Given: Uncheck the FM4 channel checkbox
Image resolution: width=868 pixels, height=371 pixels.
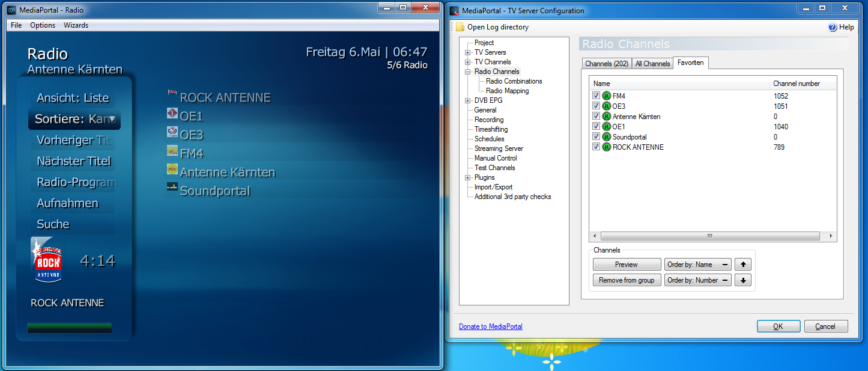Looking at the screenshot, I should pyautogui.click(x=596, y=96).
